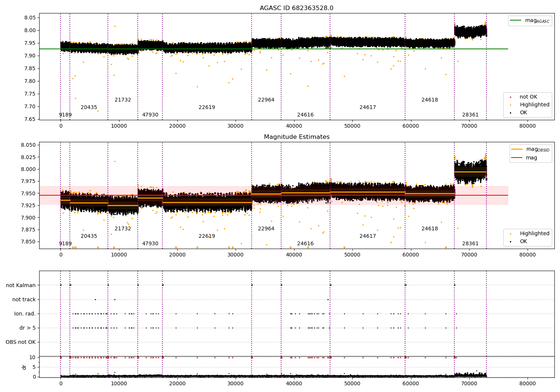Click the 8.05 y-tick in top panel
The width and height of the screenshot is (560, 392).
pos(29,18)
